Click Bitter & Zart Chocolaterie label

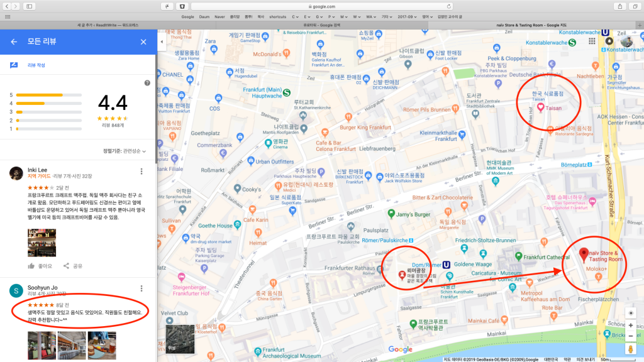(442, 197)
